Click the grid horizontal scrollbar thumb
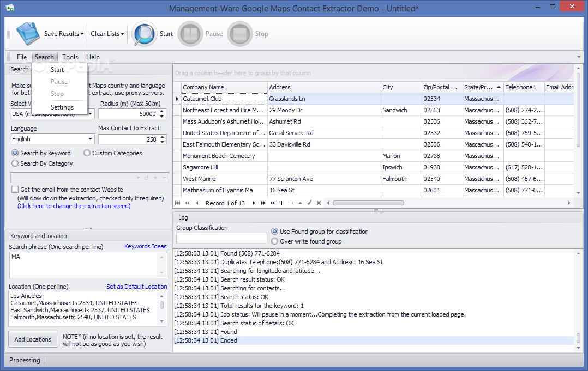The height and width of the screenshot is (371, 588). 368,203
